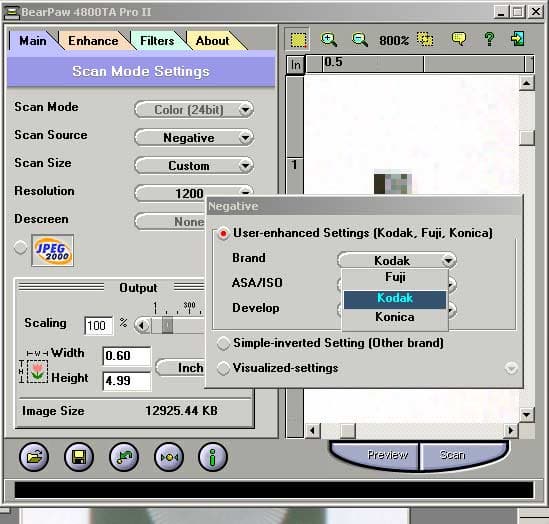
Task: Open the Scan Mode Color (24bit) dropdown
Action: pos(194,110)
